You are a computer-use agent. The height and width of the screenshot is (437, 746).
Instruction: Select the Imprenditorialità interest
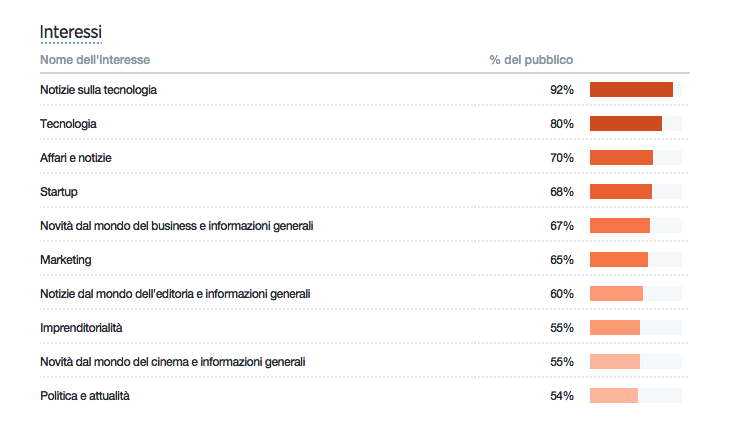pos(81,328)
